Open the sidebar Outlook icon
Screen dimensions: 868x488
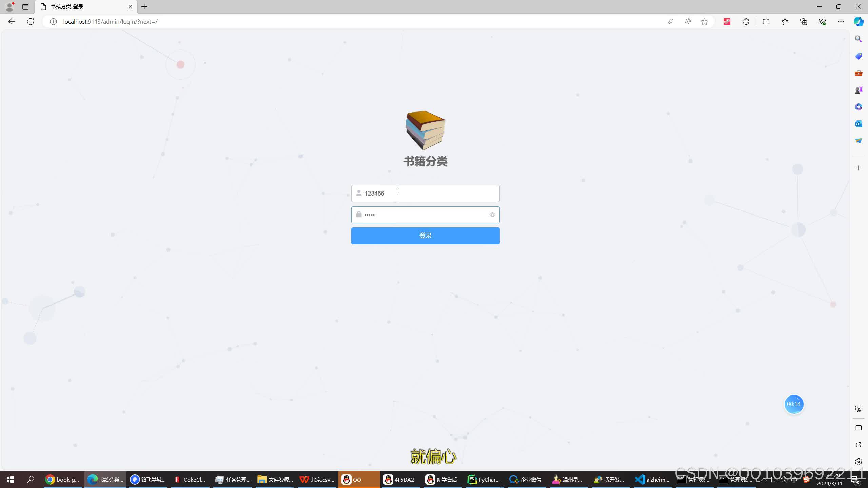(x=859, y=124)
